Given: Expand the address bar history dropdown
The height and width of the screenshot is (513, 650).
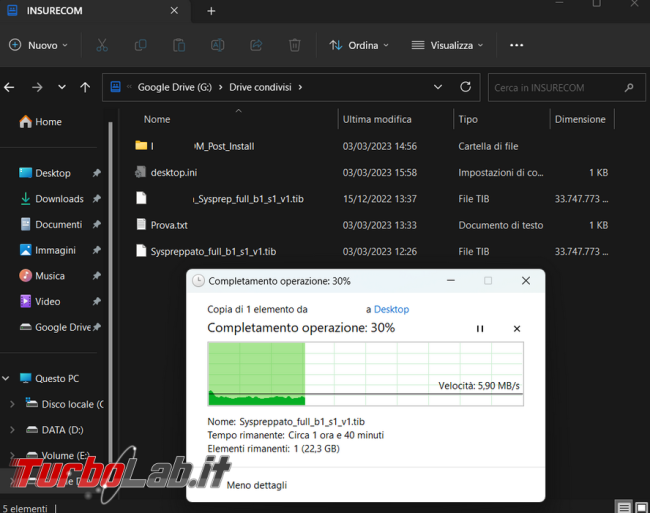Looking at the screenshot, I should (x=438, y=87).
